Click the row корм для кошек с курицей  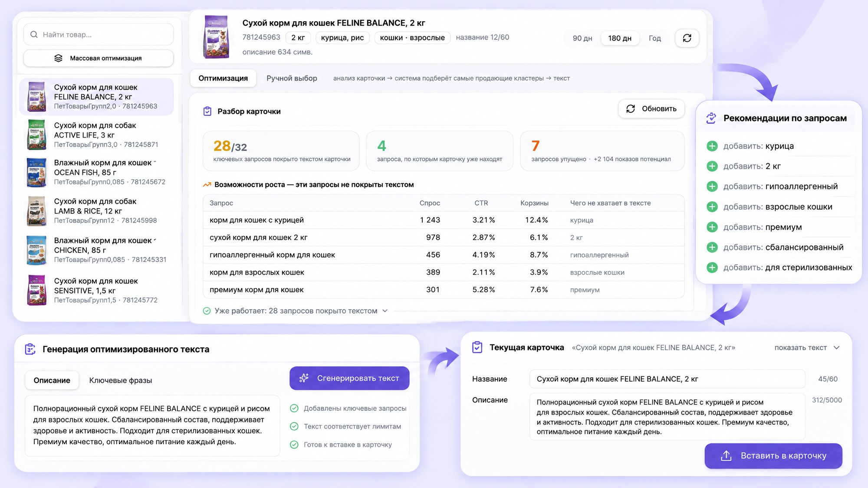[444, 220]
